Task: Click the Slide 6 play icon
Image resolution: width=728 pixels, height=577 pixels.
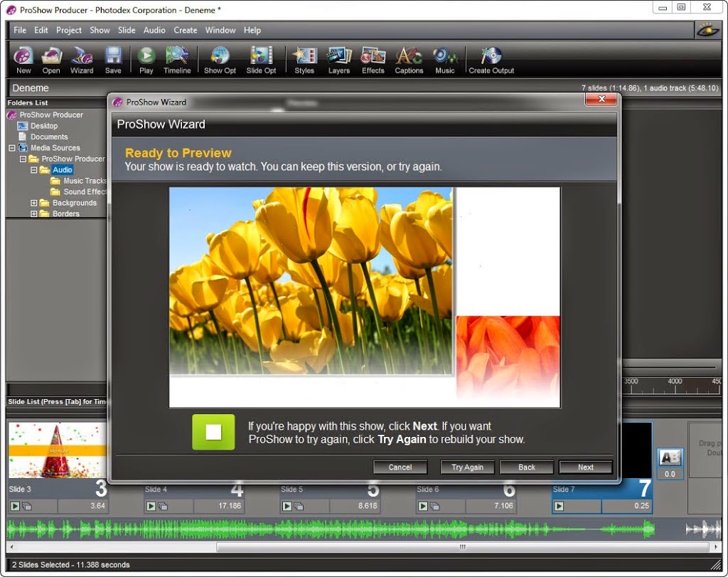Action: pos(422,506)
